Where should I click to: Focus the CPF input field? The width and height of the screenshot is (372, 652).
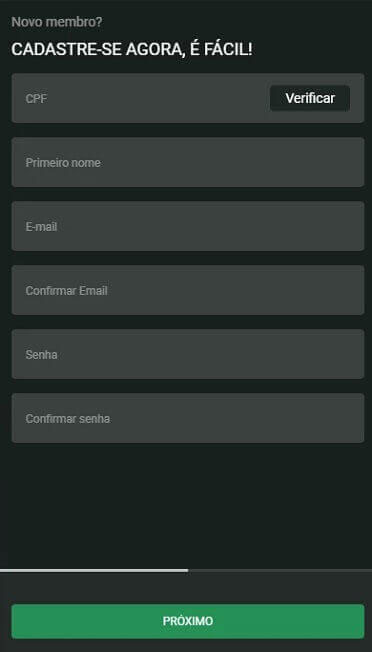tap(141, 98)
